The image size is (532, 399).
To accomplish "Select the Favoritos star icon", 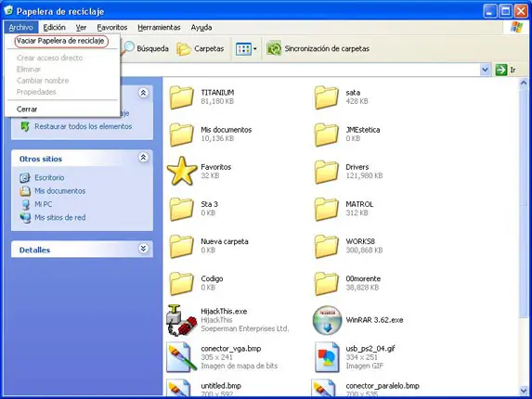I will [182, 171].
